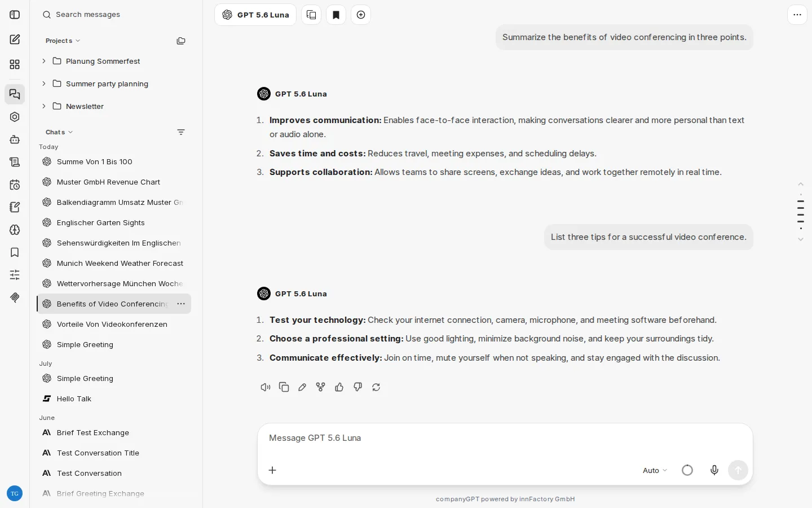Give thumbs up to the last response
The width and height of the screenshot is (812, 508).
[339, 387]
